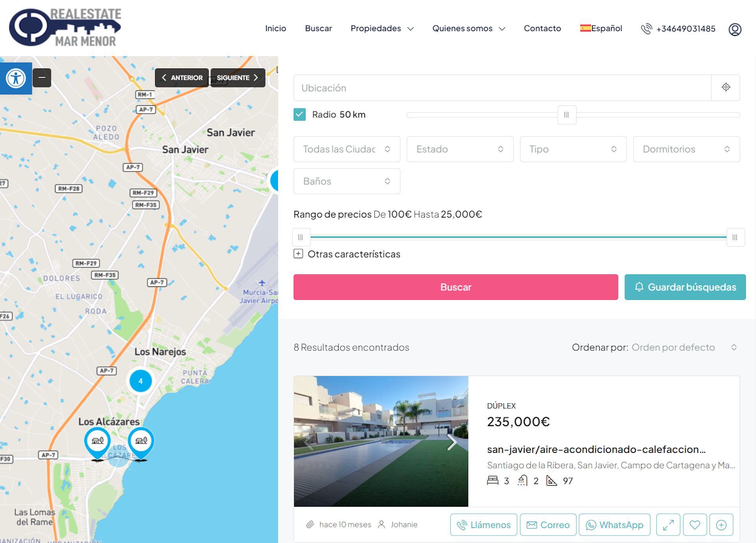The image size is (756, 543).
Task: Click the agent name Johanie
Action: click(404, 525)
